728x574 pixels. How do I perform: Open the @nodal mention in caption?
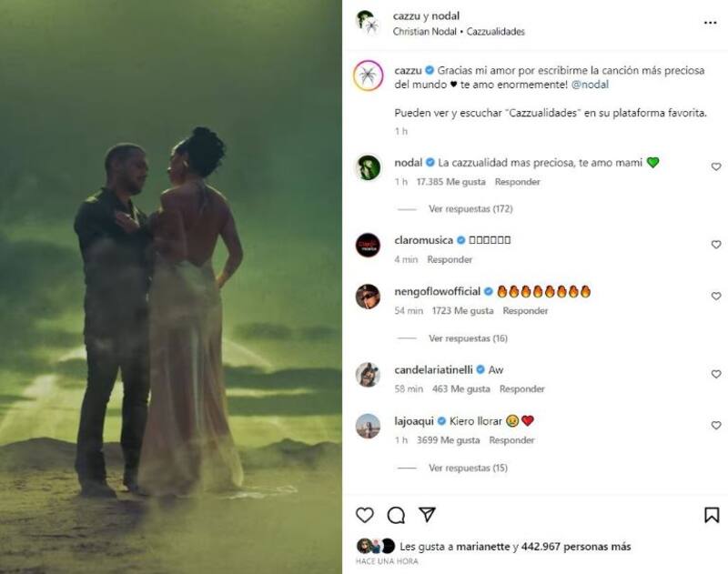point(591,85)
